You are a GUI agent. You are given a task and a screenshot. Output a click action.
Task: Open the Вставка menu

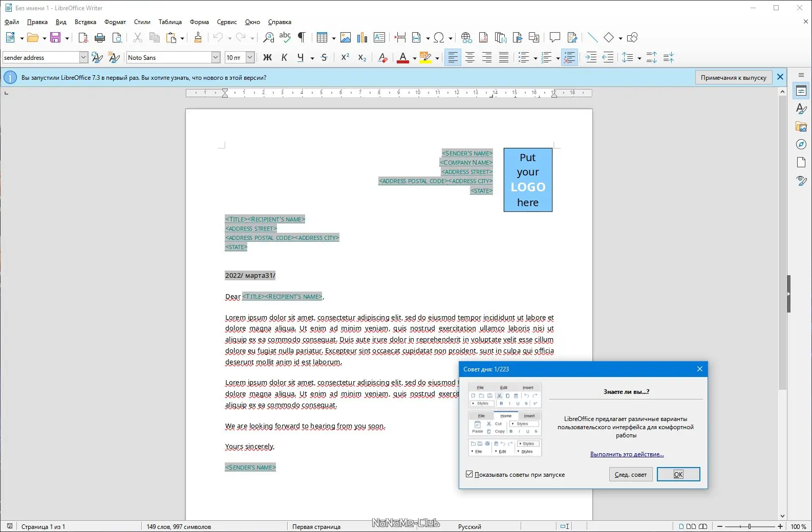pos(86,22)
